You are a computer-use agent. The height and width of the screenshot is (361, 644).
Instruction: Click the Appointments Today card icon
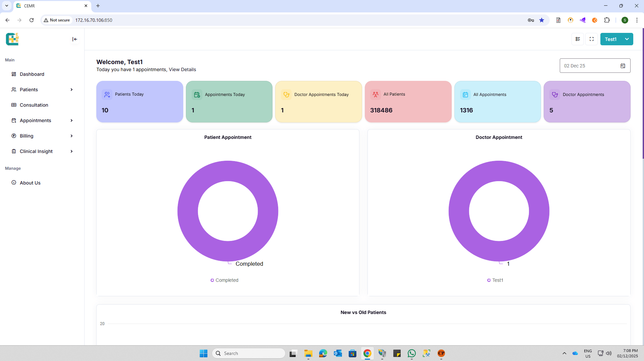[197, 95]
